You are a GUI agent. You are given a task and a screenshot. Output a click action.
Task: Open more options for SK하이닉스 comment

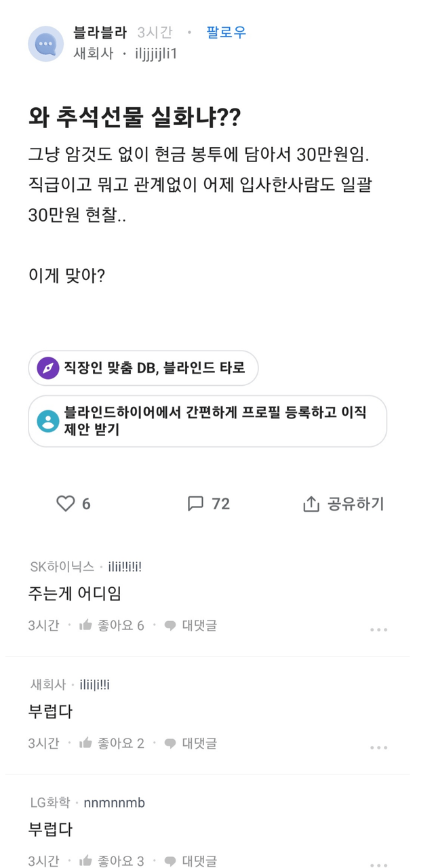(378, 630)
